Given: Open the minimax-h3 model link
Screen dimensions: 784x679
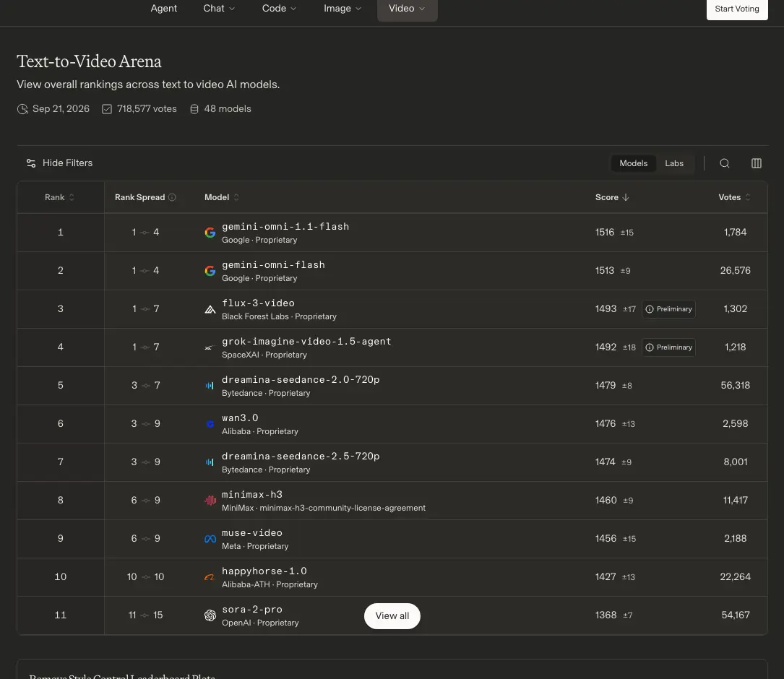Looking at the screenshot, I should coord(252,495).
